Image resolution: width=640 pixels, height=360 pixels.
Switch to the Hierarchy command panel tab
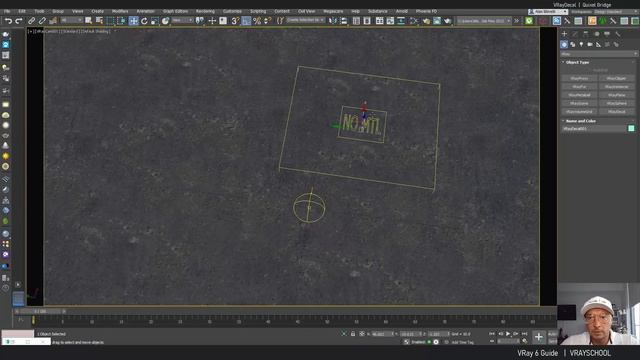click(586, 34)
